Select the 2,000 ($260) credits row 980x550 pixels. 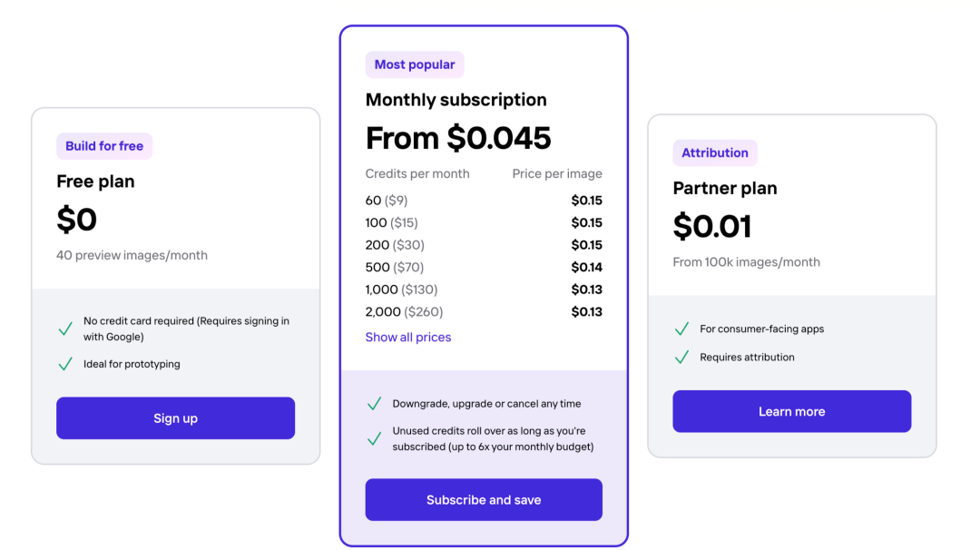click(484, 312)
